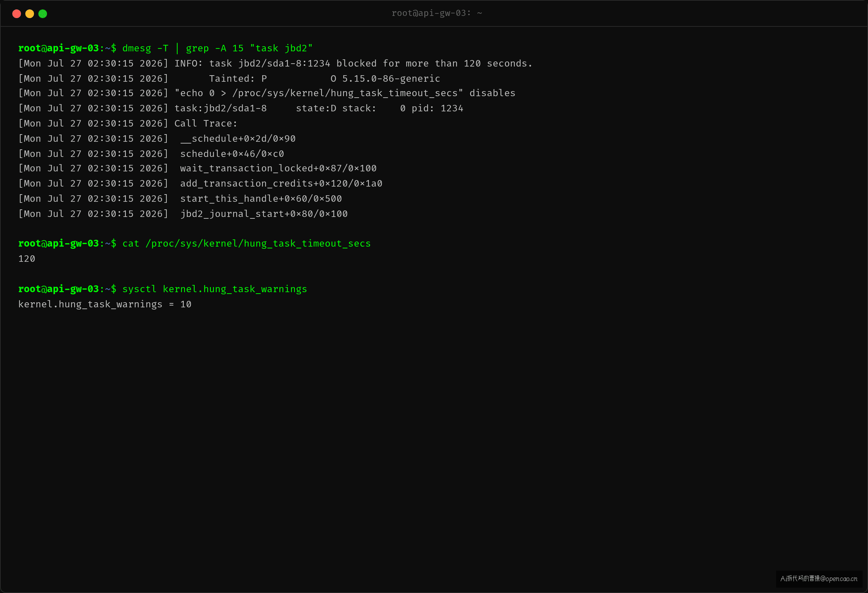Click the hung_task_warnings = 10 output
Screen dimensions: 868x593
coord(105,304)
